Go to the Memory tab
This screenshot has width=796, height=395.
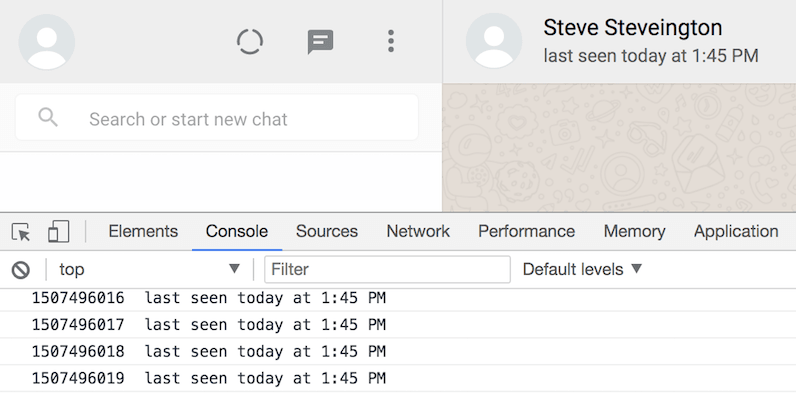click(635, 232)
